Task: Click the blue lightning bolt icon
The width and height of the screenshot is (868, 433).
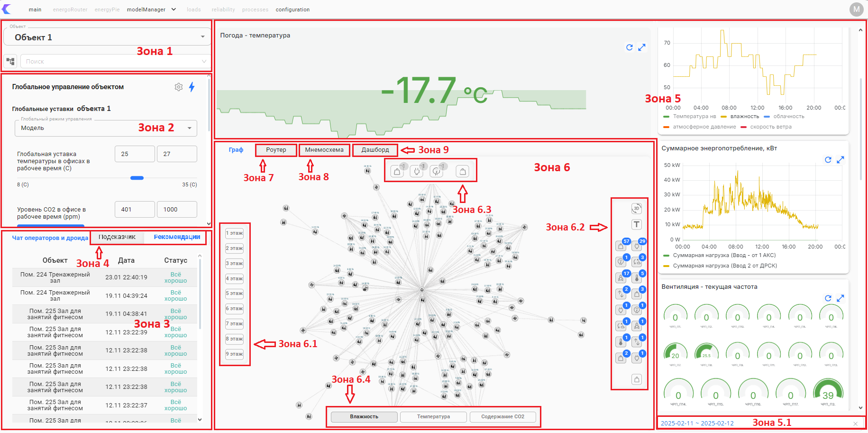Action: [x=192, y=87]
